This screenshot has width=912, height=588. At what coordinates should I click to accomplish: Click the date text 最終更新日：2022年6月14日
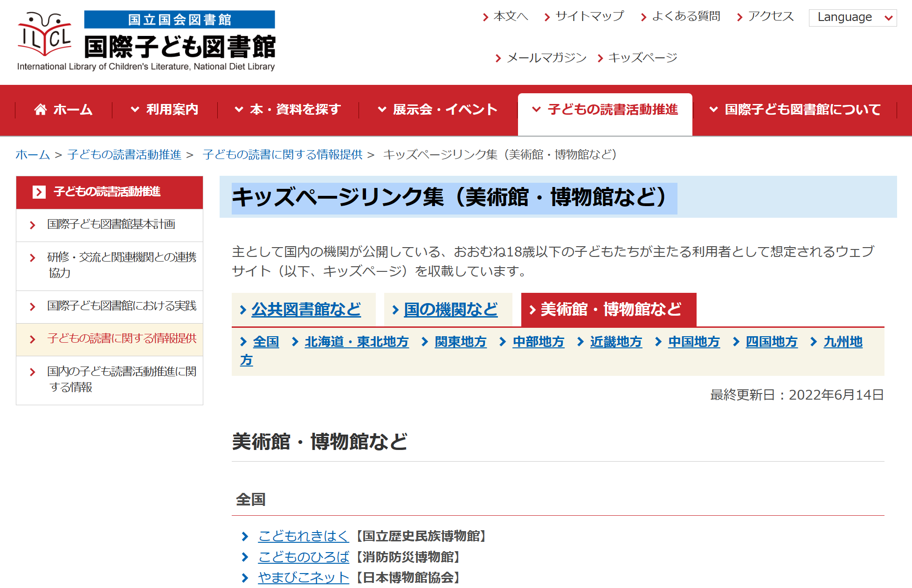pyautogui.click(x=797, y=395)
